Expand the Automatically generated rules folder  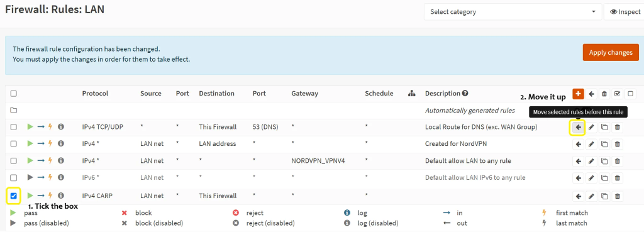click(14, 111)
